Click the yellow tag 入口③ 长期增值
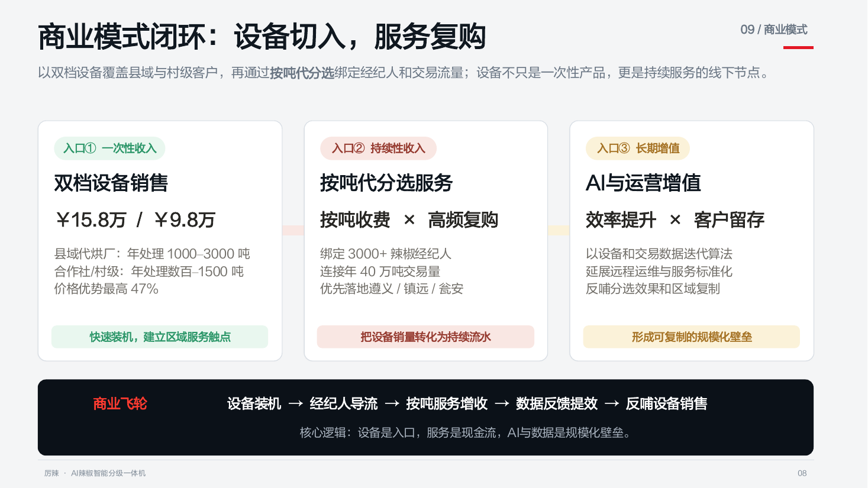868x488 pixels. point(638,148)
